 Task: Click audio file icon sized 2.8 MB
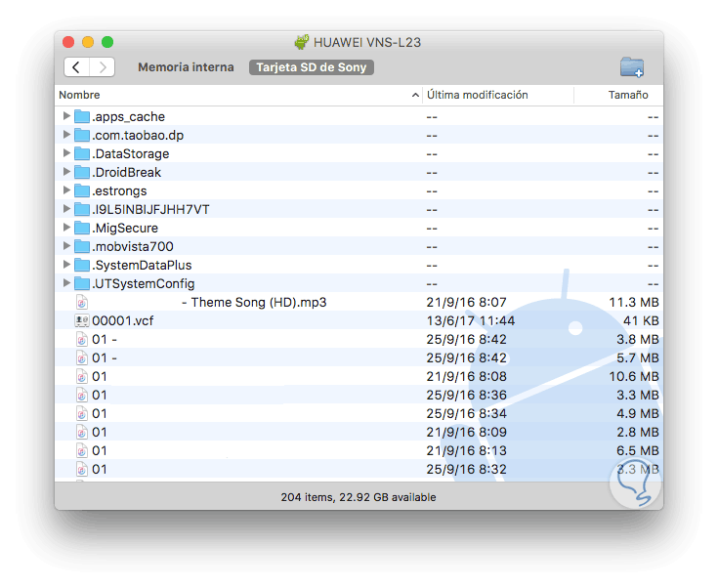(82, 432)
